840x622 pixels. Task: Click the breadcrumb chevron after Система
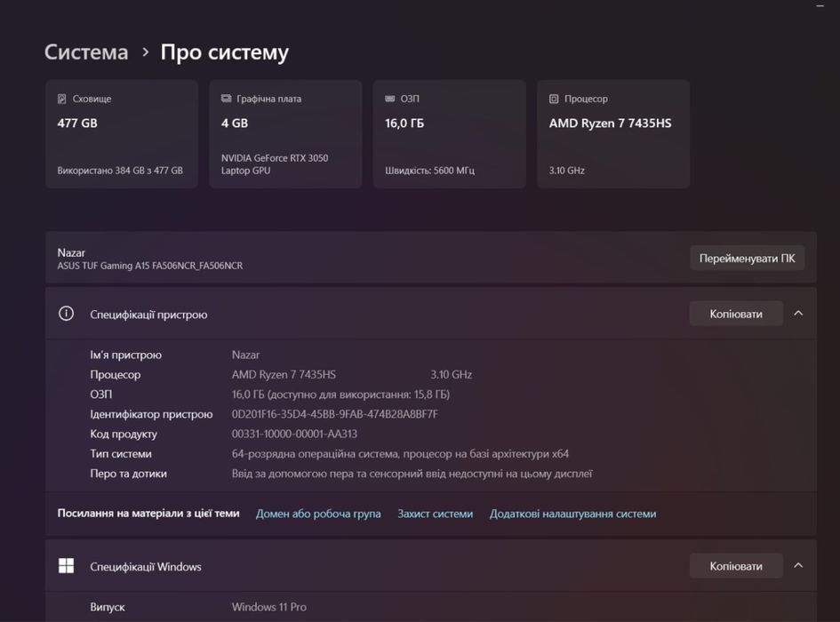click(x=145, y=52)
